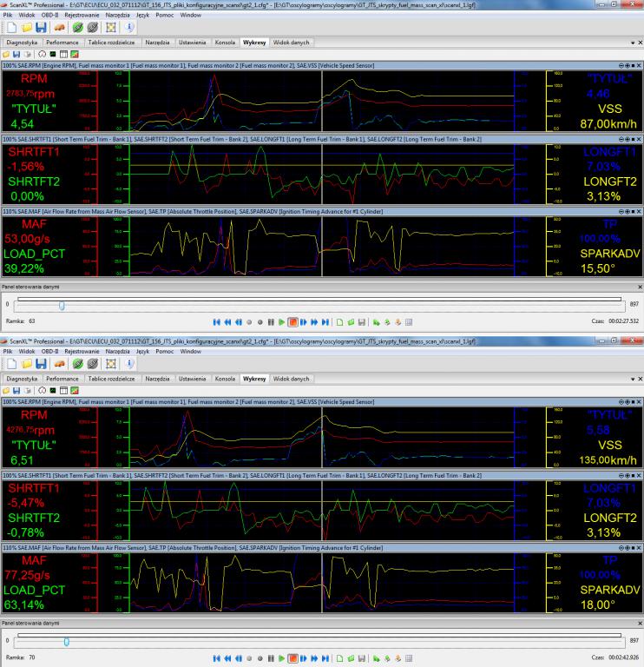Close the upper Panel sterowania danymi panel
644x667 pixels.
[x=639, y=286]
